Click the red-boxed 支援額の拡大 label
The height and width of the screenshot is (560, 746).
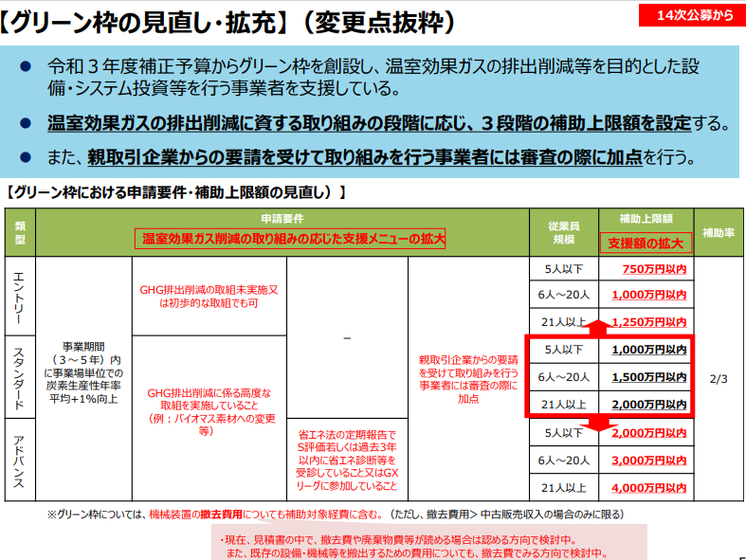(645, 242)
